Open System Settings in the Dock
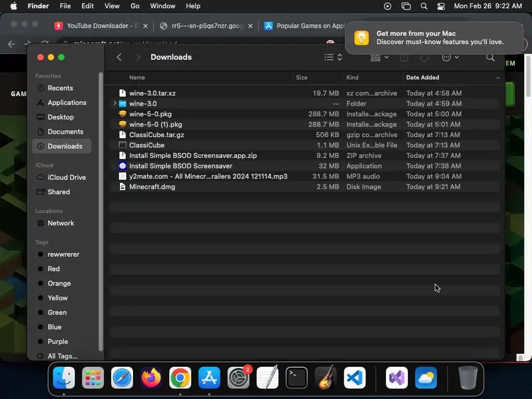532x399 pixels. point(238,378)
